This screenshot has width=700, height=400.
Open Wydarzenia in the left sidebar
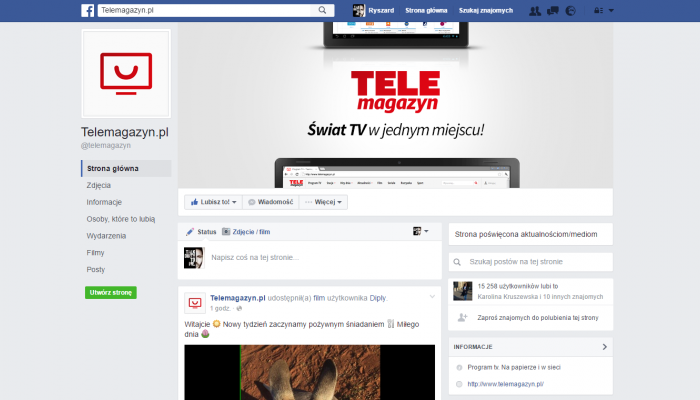[106, 235]
